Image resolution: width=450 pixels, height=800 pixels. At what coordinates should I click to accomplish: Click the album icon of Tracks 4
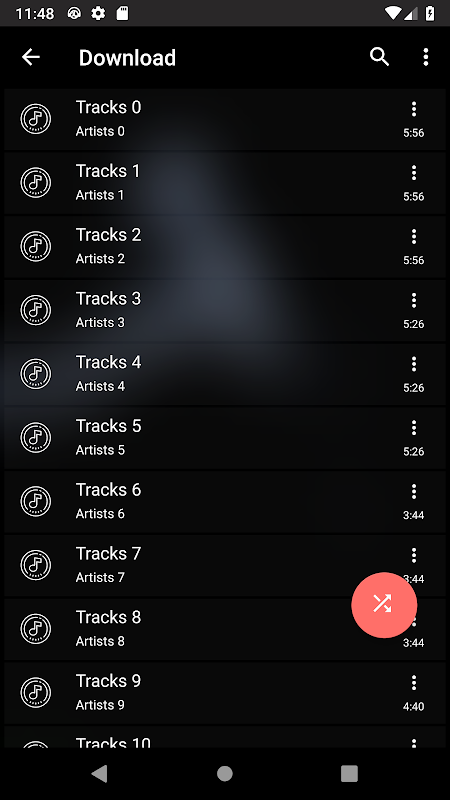(36, 373)
